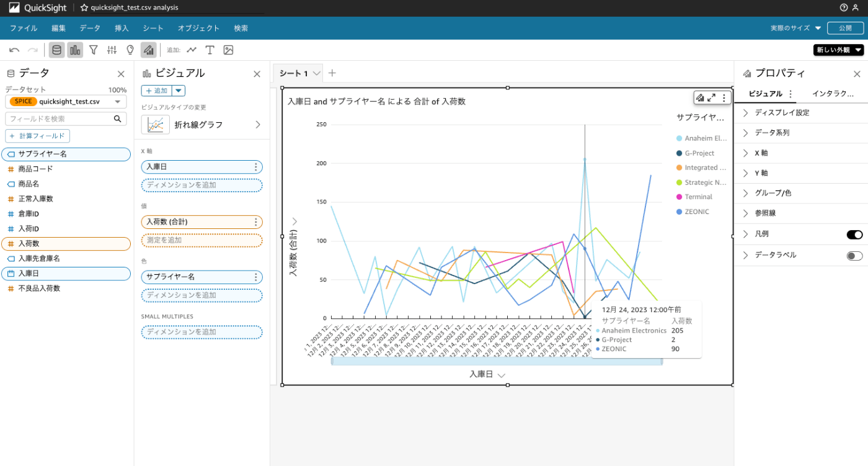868x466 pixels.
Task: Open the 追加 button dropdown arrow
Action: pyautogui.click(x=179, y=91)
